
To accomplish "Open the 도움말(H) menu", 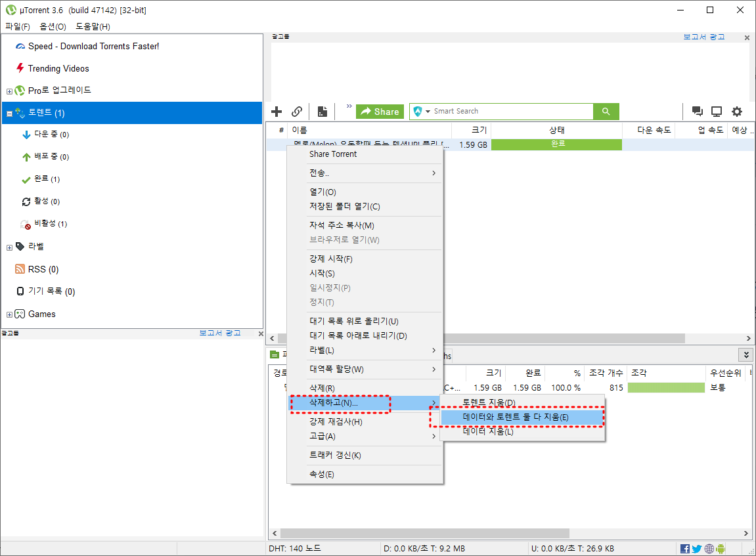I will [93, 26].
